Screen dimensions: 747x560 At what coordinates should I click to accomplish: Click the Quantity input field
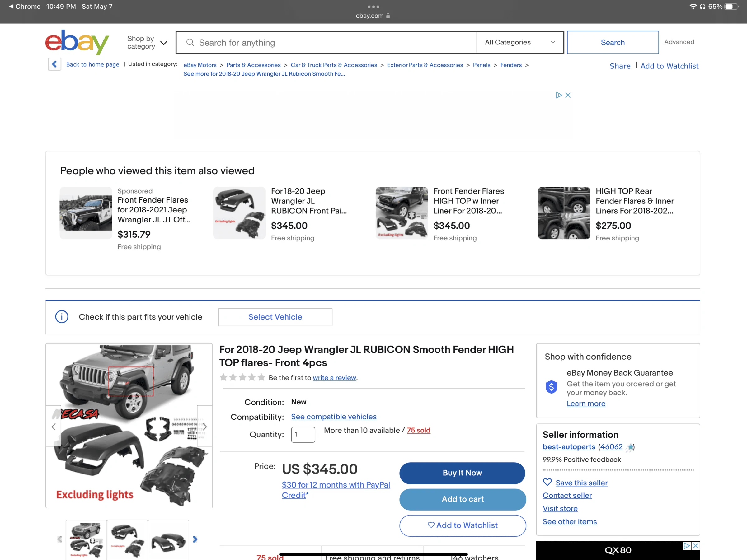303,434
